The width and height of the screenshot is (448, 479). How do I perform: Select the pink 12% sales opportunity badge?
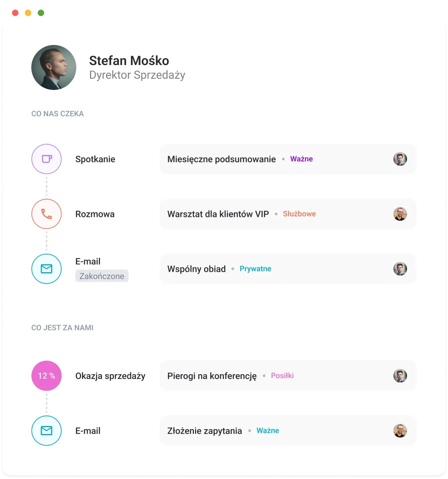46,376
